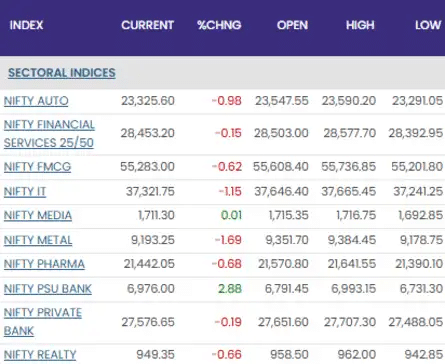This screenshot has height=364, width=445.
Task: Open the NIFTY PSU BANK link
Action: pyautogui.click(x=48, y=289)
